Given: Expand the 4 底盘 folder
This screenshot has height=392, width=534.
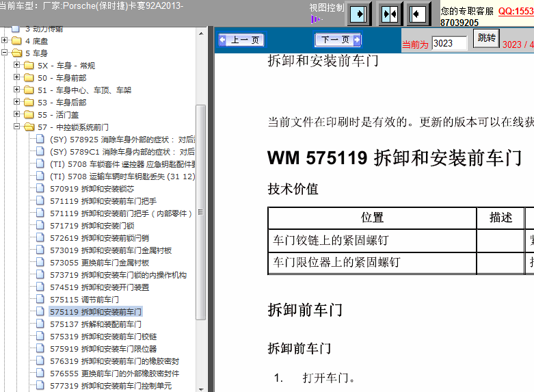Looking at the screenshot, I should click(4, 40).
